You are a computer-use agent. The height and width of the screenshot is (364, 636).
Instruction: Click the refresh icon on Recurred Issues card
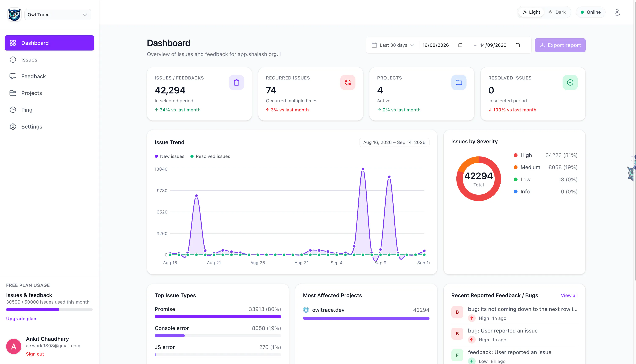coord(348,82)
